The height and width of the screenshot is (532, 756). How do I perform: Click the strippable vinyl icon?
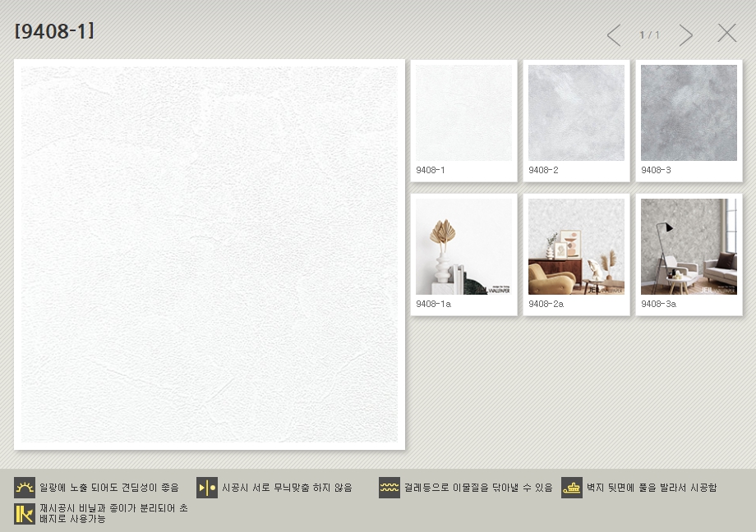pyautogui.click(x=25, y=514)
